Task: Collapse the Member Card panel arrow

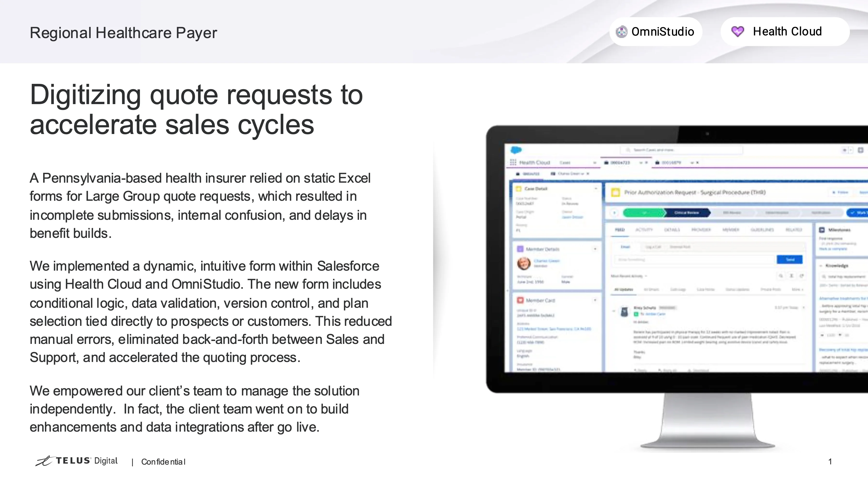Action: tap(595, 300)
